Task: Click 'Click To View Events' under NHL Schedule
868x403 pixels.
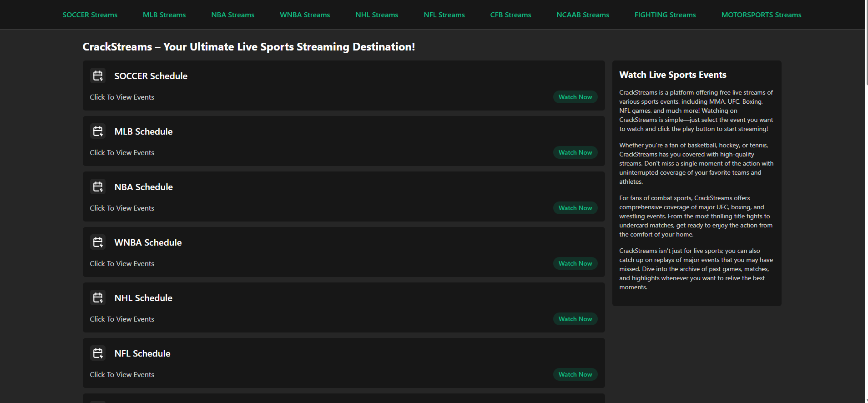Action: click(x=122, y=319)
